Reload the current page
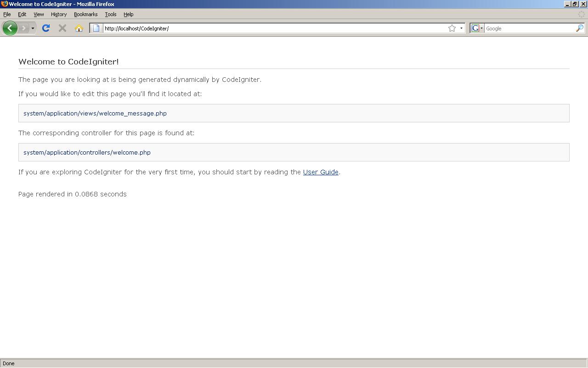Image resolution: width=588 pixels, height=368 pixels. (45, 28)
